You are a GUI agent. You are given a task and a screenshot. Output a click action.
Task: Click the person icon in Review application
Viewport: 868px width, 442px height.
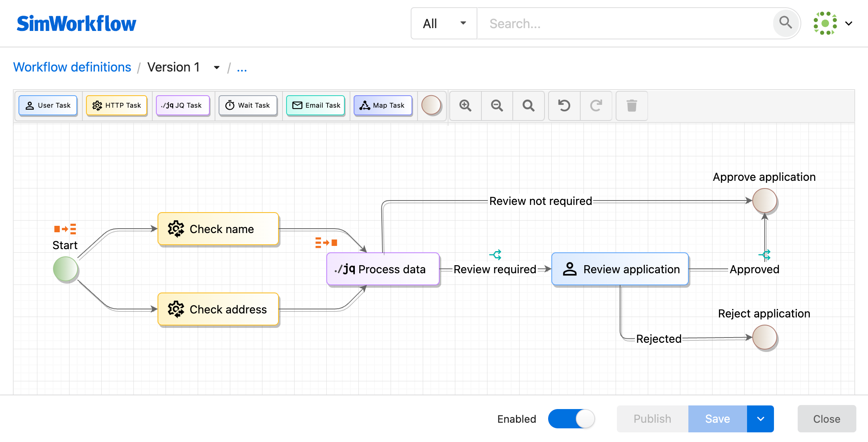tap(570, 269)
